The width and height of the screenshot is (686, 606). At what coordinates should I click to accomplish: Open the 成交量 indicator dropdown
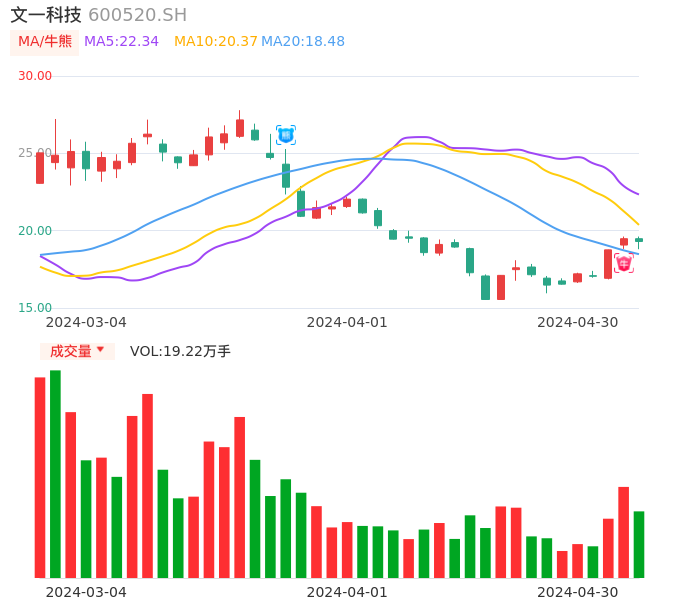[77, 351]
